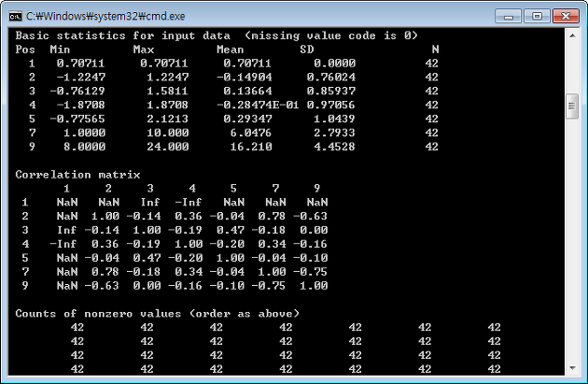Click the scrollbar down arrow
Screen dimensions: 588x384
[572, 368]
